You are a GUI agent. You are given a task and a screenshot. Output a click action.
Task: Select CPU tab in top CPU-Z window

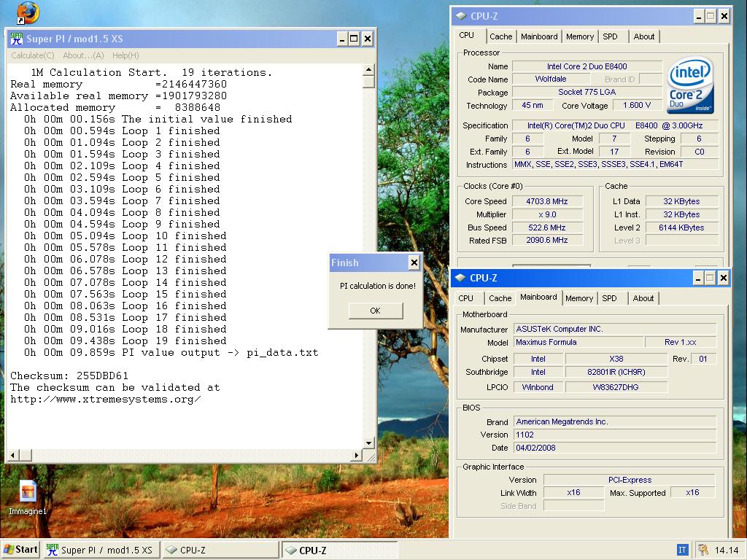(466, 35)
